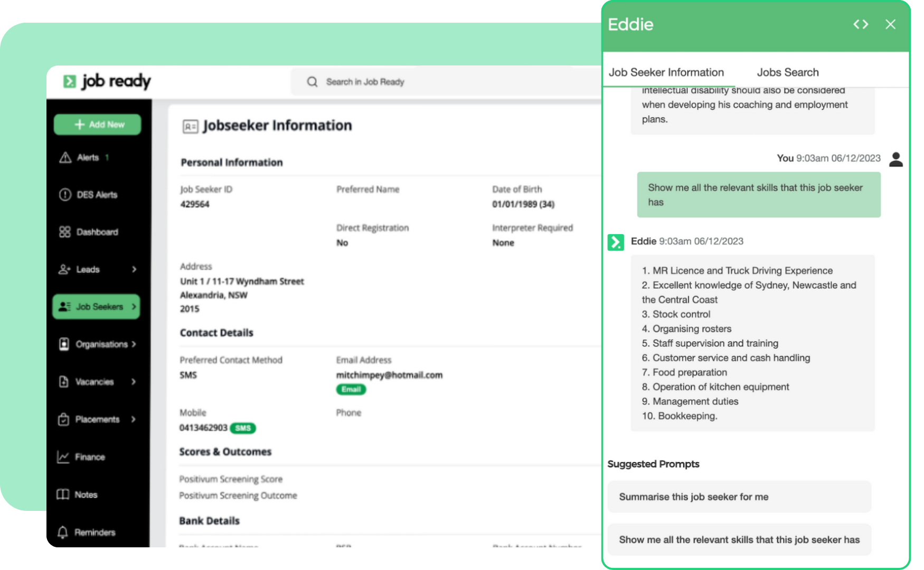
Task: Expand the Placements chevron
Action: pyautogui.click(x=134, y=419)
